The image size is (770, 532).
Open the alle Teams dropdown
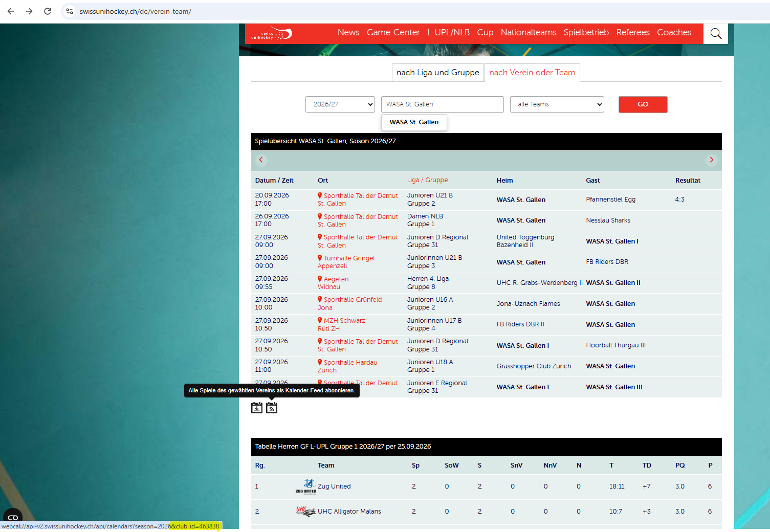tap(557, 104)
